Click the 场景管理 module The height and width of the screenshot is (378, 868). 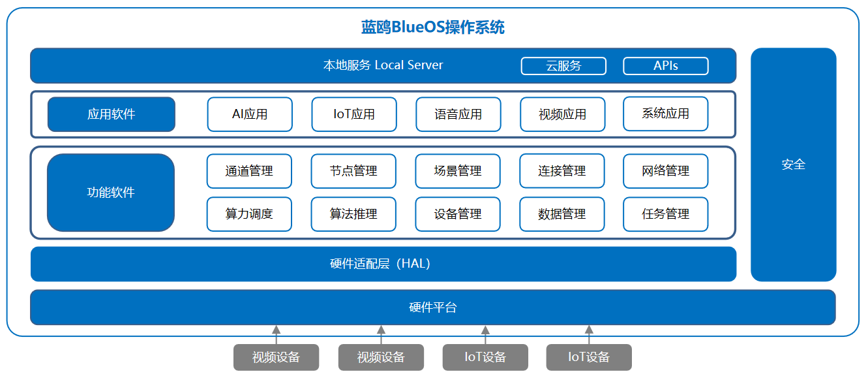458,171
